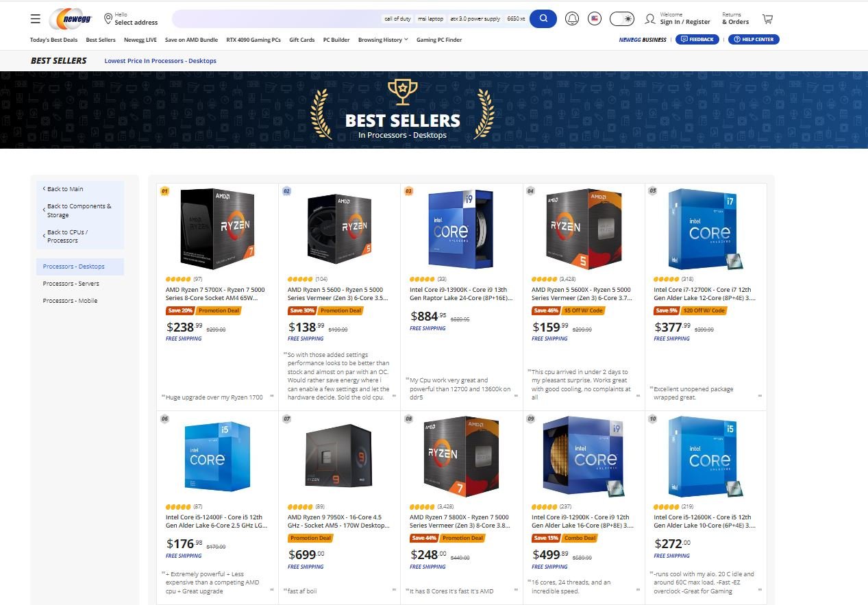868x605 pixels.
Task: Select Processors - Mobile category
Action: (x=70, y=301)
